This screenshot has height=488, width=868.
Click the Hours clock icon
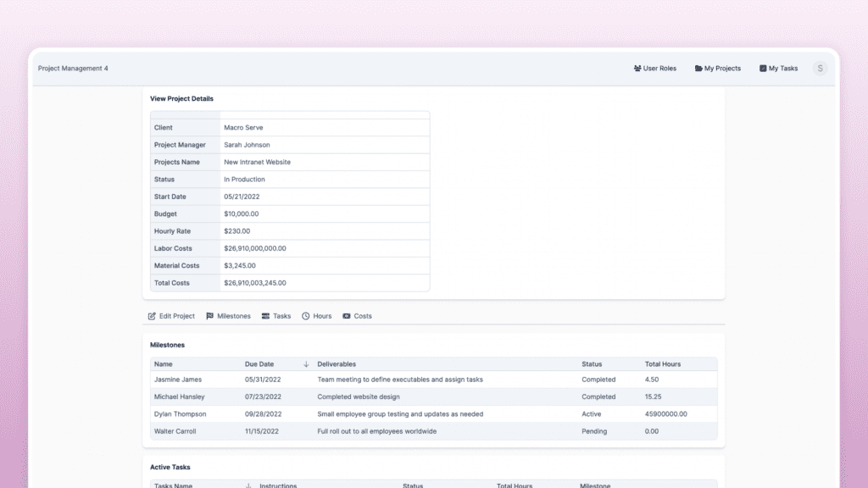tap(306, 316)
